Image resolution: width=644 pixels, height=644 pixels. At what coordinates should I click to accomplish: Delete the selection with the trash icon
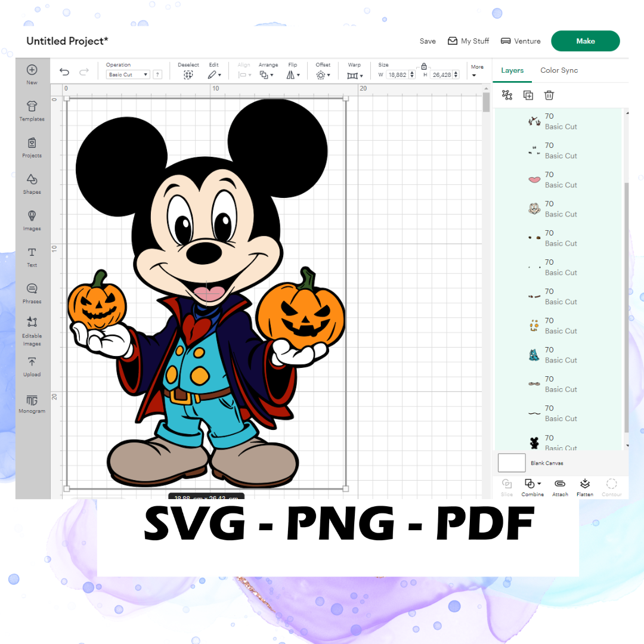pos(549,95)
